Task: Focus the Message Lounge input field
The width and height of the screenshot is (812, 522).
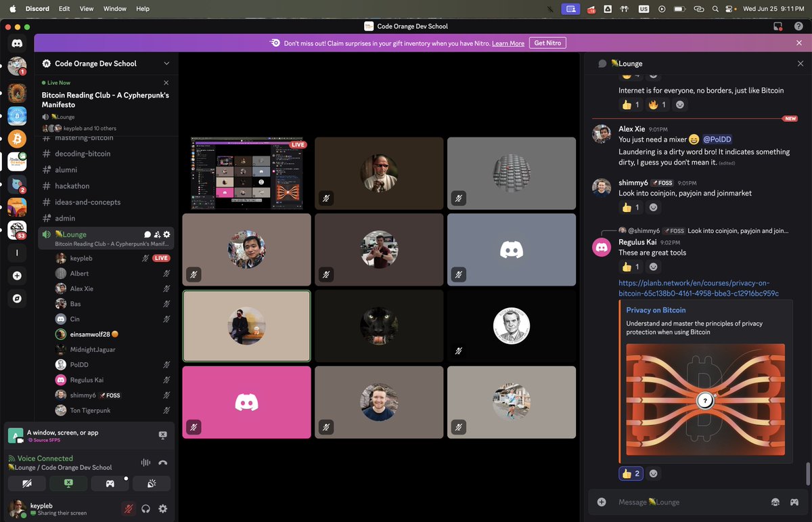Action: pyautogui.click(x=690, y=502)
